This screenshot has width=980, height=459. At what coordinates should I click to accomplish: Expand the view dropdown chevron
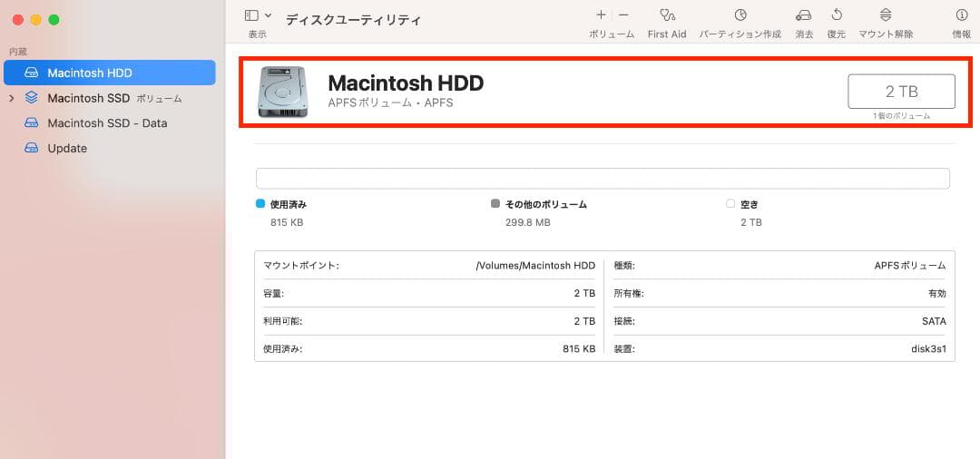tap(268, 15)
